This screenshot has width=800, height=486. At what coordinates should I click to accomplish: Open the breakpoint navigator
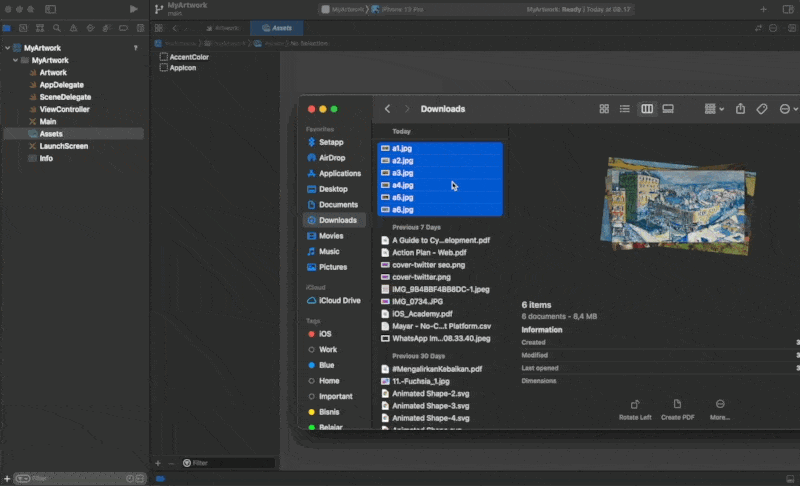(123, 28)
